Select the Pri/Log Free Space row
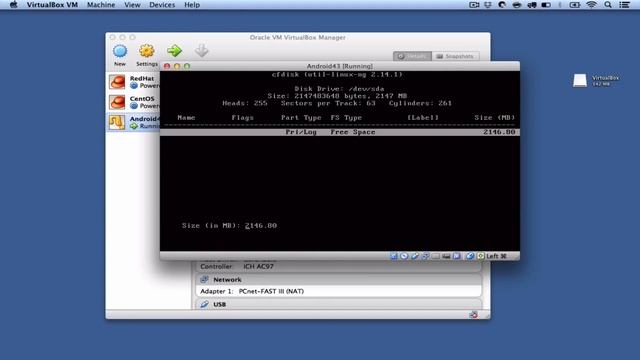Image resolution: width=640 pixels, height=360 pixels. [x=340, y=132]
